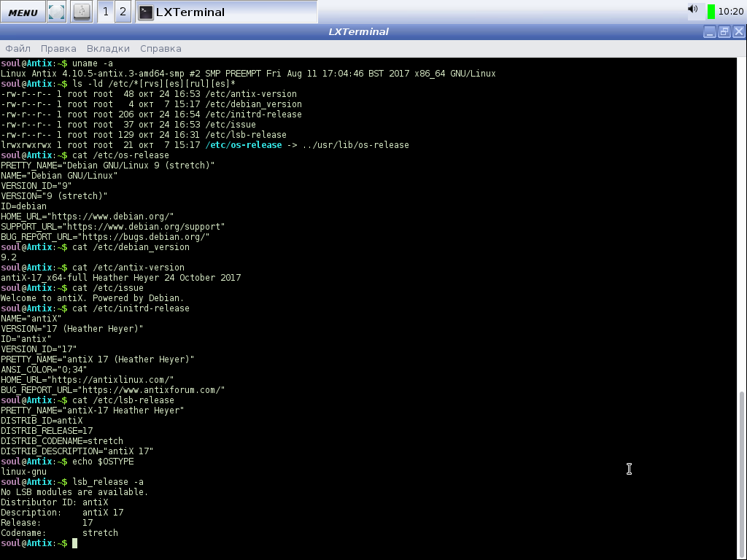Maximize the LXTerminal window
The image size is (747, 560).
point(724,32)
